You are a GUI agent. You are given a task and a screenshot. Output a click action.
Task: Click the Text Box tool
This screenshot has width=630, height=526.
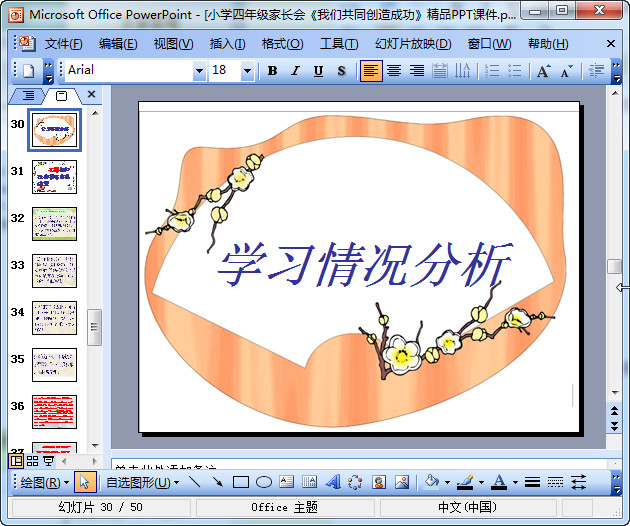[x=287, y=482]
